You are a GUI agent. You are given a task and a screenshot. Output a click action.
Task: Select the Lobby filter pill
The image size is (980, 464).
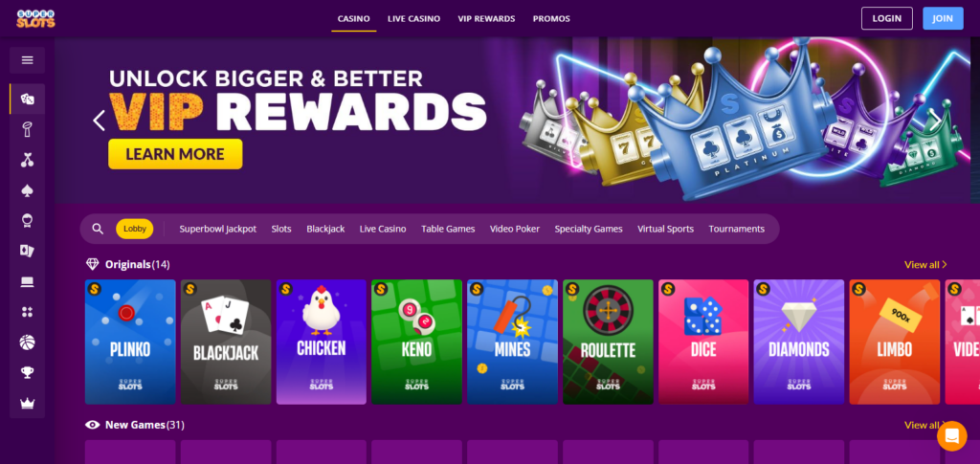tap(134, 229)
